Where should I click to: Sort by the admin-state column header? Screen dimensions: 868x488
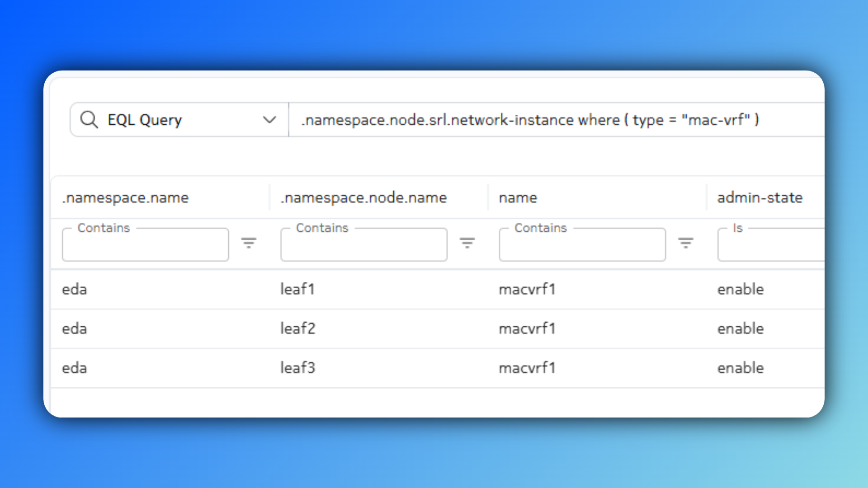point(760,197)
